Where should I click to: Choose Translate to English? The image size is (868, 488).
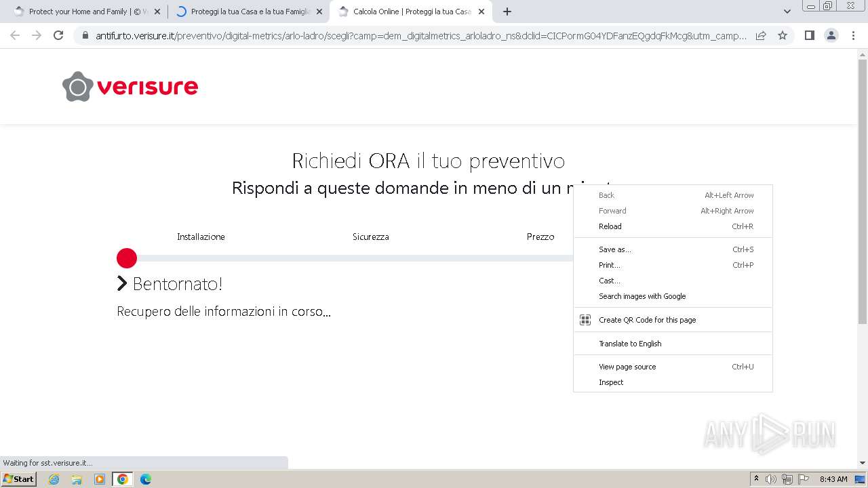673,344
